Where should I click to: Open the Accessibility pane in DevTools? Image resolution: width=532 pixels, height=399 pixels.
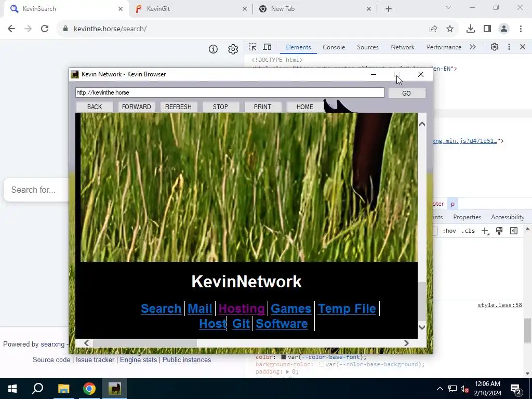pyautogui.click(x=508, y=217)
